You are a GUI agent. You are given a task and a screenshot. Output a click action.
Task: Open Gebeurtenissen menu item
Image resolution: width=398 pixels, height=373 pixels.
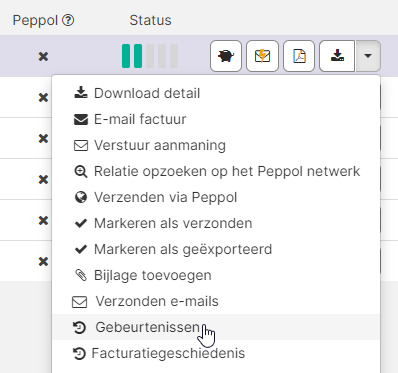point(216,327)
